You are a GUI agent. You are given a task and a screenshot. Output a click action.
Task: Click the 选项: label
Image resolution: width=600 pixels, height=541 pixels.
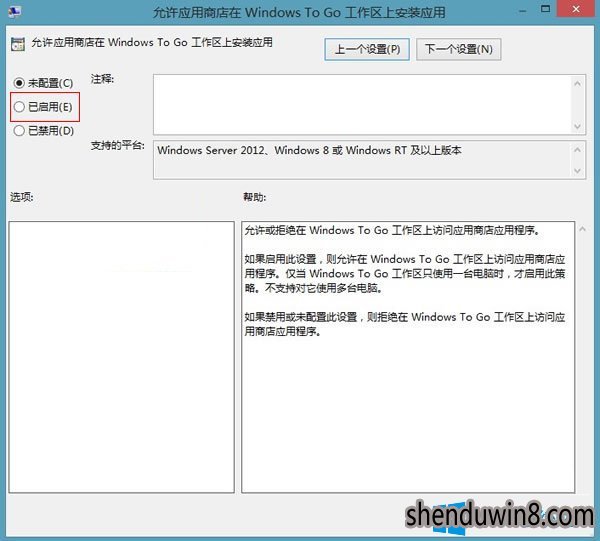tap(22, 197)
